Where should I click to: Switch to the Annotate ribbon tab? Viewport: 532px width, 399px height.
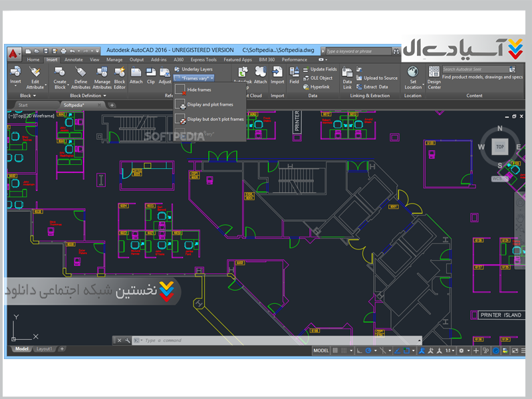click(x=74, y=60)
